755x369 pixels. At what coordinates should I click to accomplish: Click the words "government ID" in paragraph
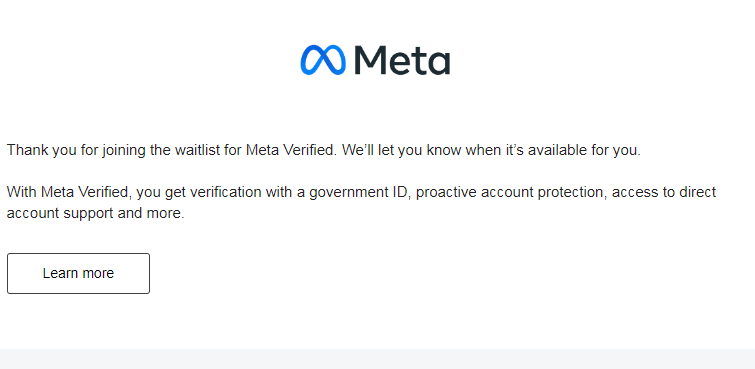click(x=360, y=192)
